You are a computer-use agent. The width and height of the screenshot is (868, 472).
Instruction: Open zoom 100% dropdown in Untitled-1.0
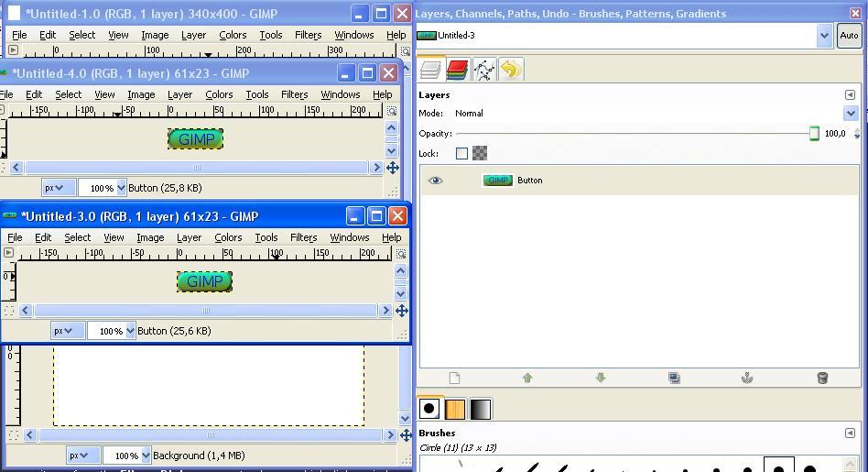coord(146,456)
